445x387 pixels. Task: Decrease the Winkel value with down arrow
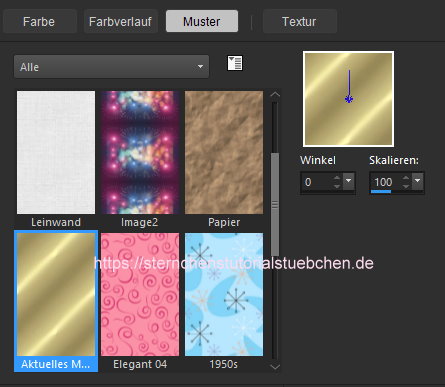[337, 186]
